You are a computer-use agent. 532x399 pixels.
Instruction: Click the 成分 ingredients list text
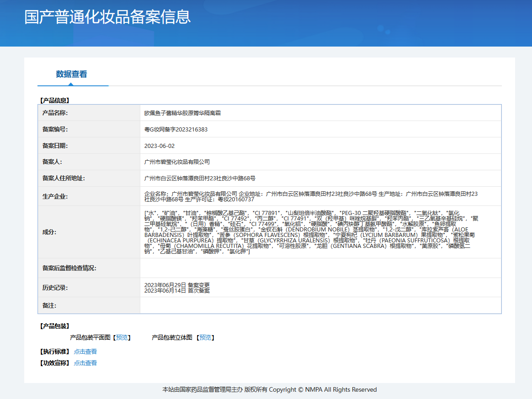[311, 232]
